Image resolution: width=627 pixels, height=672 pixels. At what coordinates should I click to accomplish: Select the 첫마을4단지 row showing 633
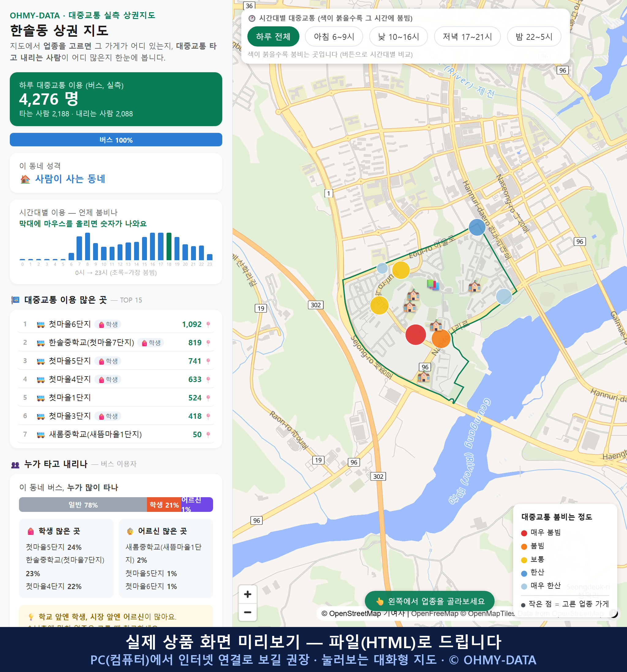click(116, 380)
